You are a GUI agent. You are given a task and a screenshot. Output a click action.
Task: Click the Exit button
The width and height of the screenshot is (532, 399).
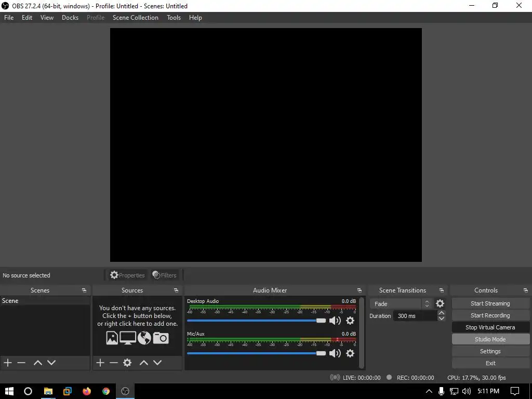point(490,363)
